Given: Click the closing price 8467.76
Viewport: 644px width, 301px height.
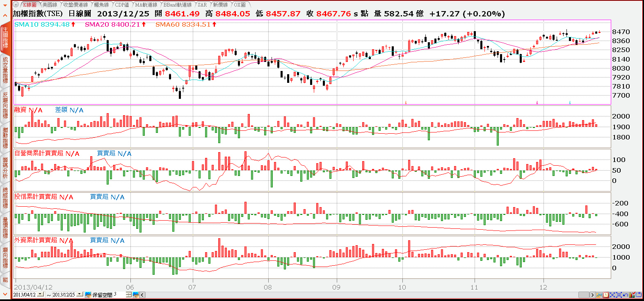Looking at the screenshot, I should tap(333, 14).
